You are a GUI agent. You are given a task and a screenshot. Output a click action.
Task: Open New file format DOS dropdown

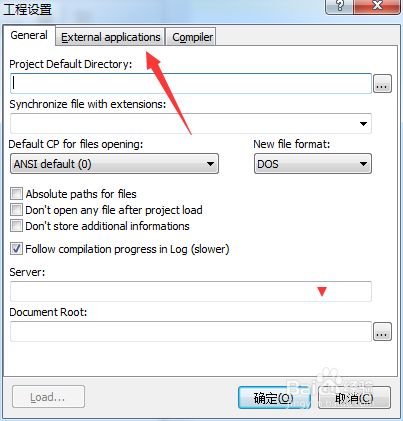(x=313, y=164)
